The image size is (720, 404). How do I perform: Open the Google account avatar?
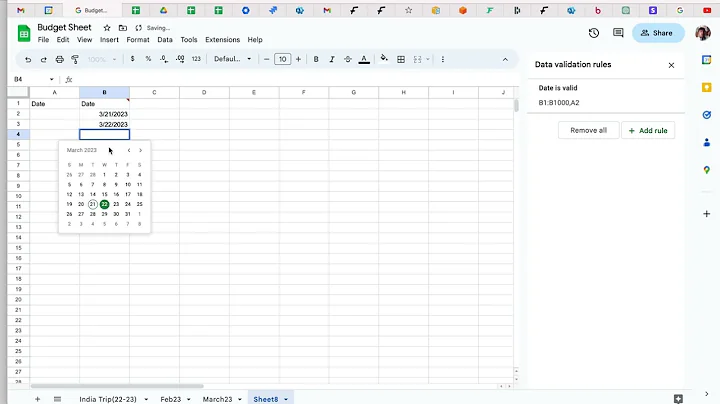(703, 33)
